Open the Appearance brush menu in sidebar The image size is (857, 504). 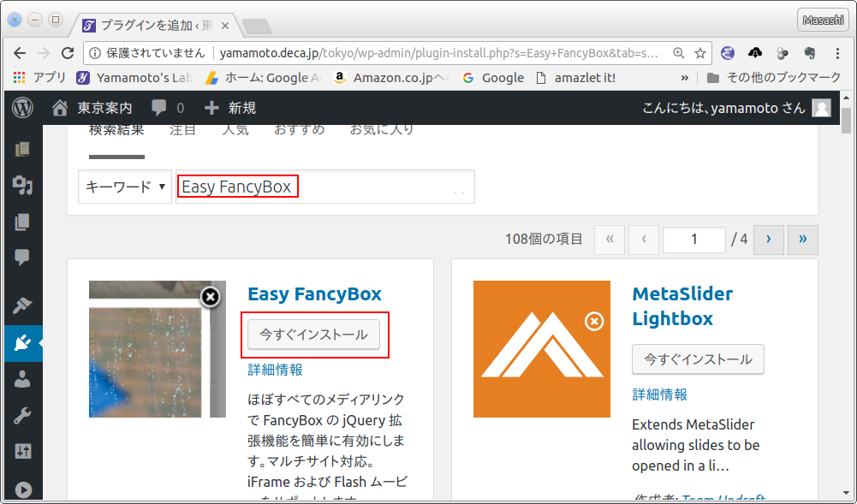coord(22,305)
